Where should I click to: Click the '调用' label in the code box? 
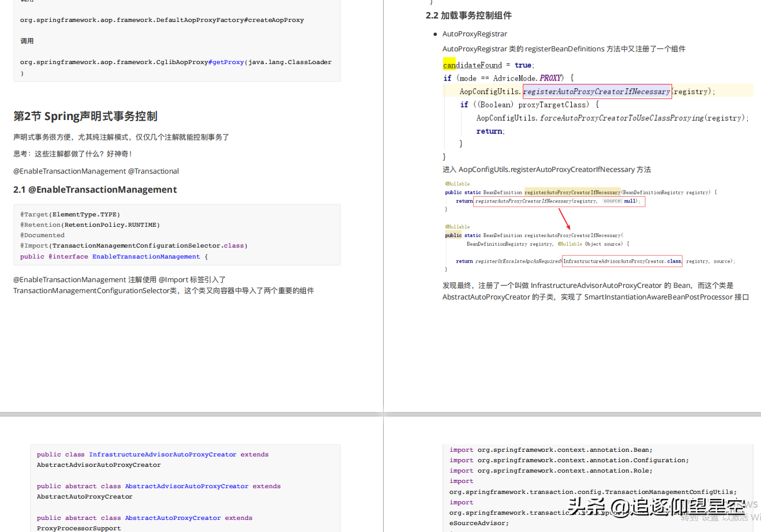click(x=27, y=41)
